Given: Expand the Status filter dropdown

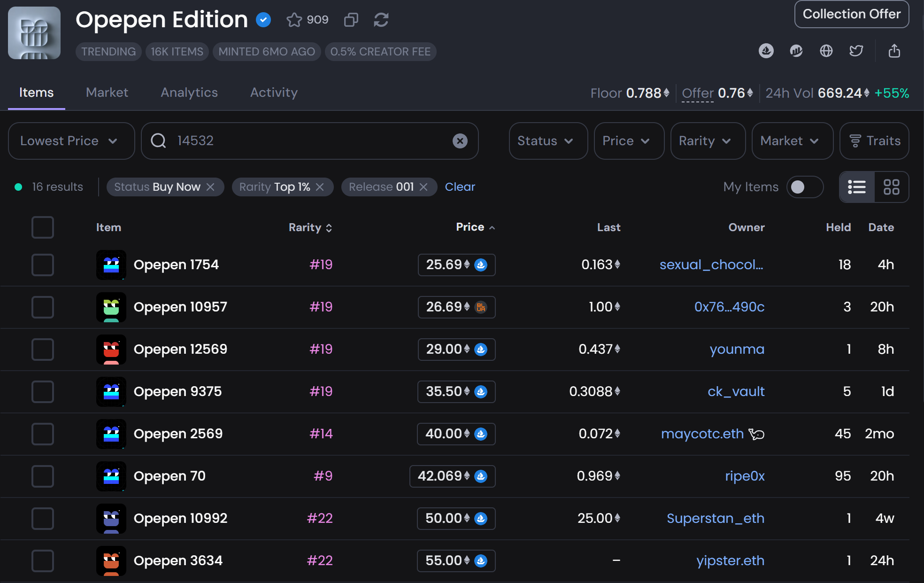Looking at the screenshot, I should coord(548,141).
